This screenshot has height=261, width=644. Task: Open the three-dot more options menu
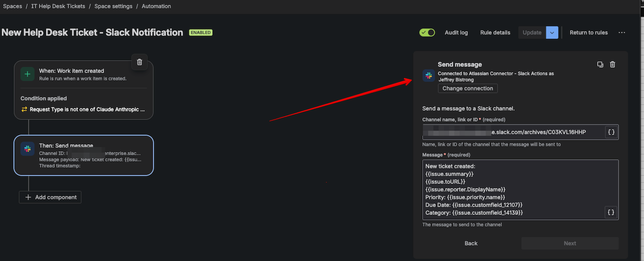(622, 33)
